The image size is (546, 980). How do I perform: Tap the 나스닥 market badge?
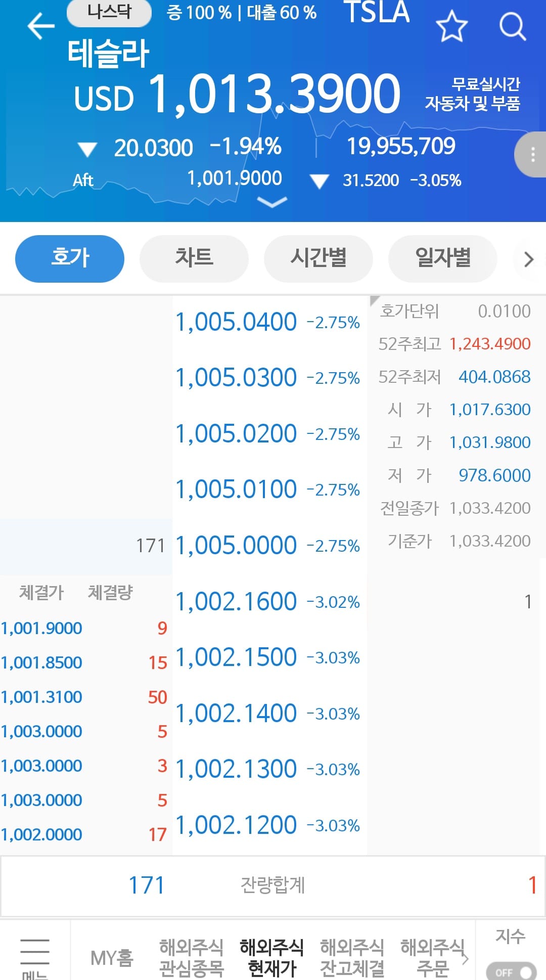click(x=109, y=12)
